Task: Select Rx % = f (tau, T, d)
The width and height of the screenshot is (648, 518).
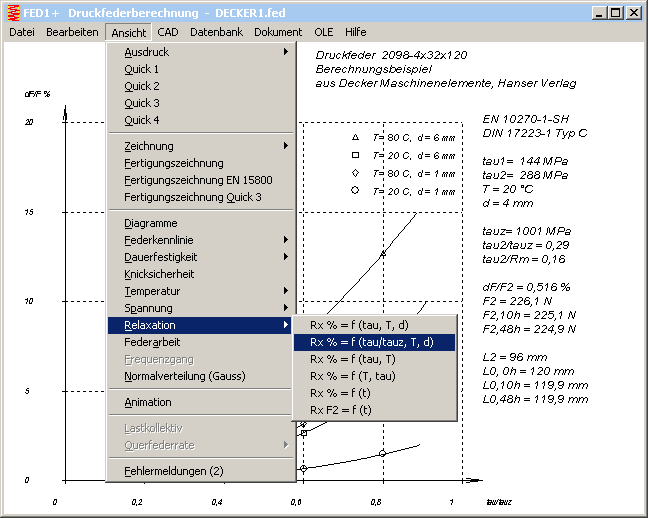Action: (358, 325)
